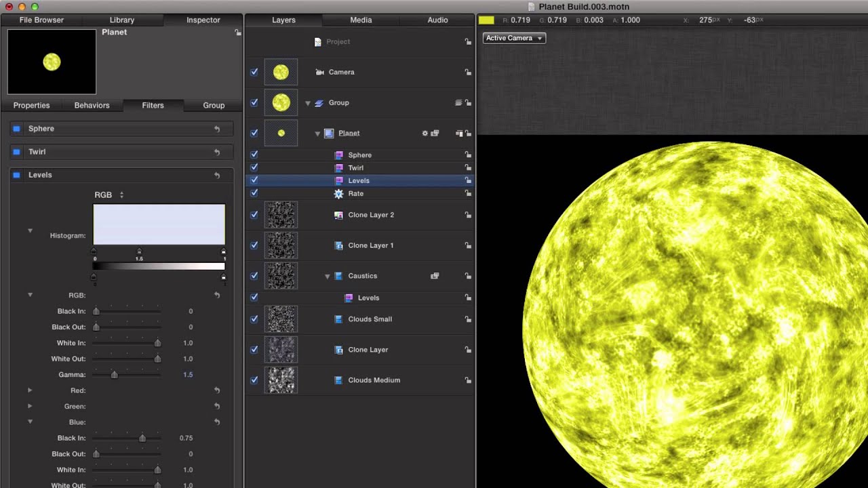Toggle Clone Layer 2 visibility checkbox

254,215
